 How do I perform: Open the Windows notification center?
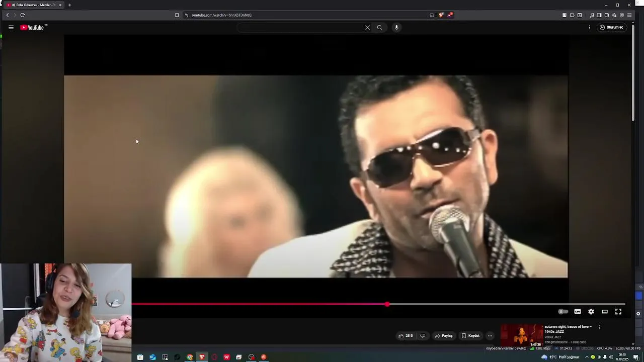click(x=636, y=357)
